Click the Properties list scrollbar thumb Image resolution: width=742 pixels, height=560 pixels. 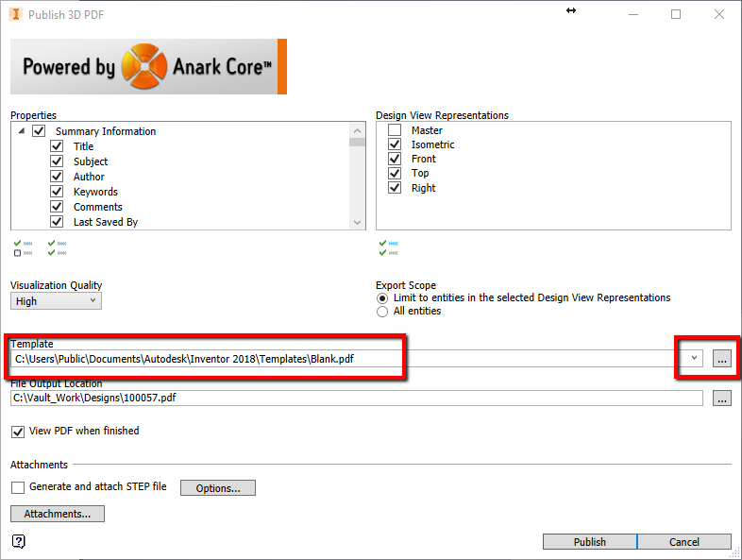pyautogui.click(x=357, y=142)
